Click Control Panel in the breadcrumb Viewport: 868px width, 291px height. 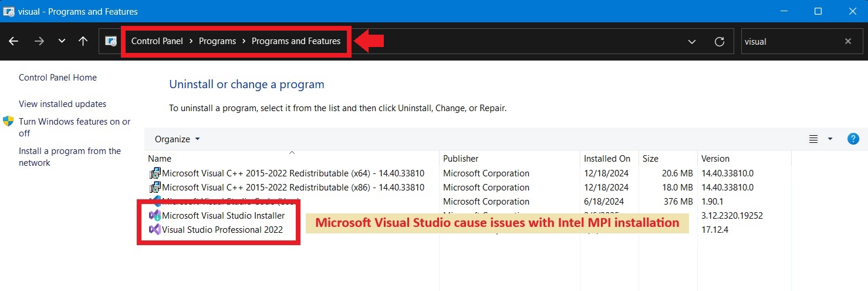tap(157, 41)
